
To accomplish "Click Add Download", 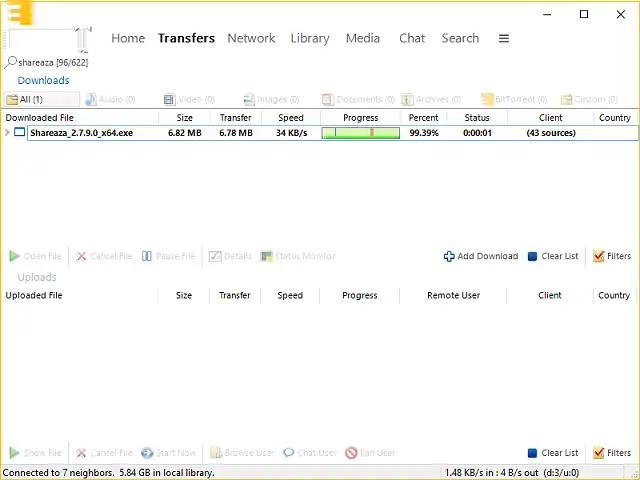I will pyautogui.click(x=481, y=256).
